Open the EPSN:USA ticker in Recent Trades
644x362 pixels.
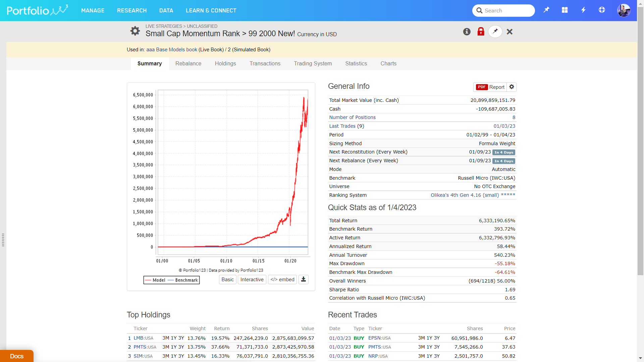pyautogui.click(x=379, y=338)
